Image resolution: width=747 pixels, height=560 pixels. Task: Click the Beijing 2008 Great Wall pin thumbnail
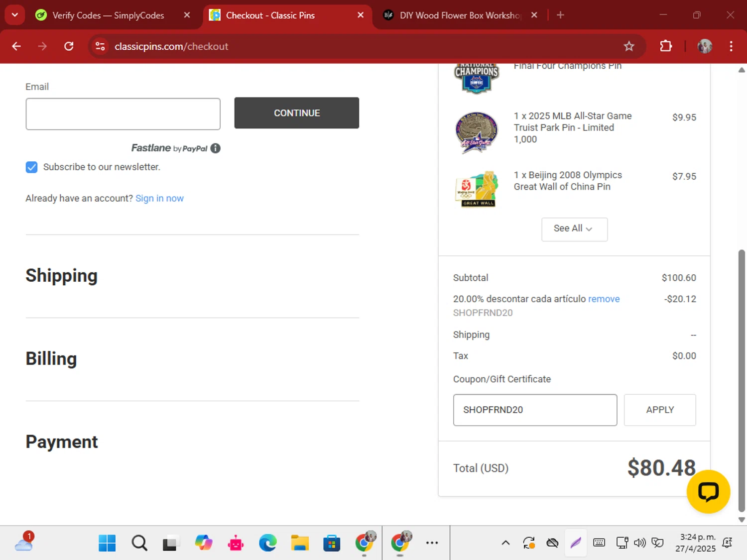[477, 189]
